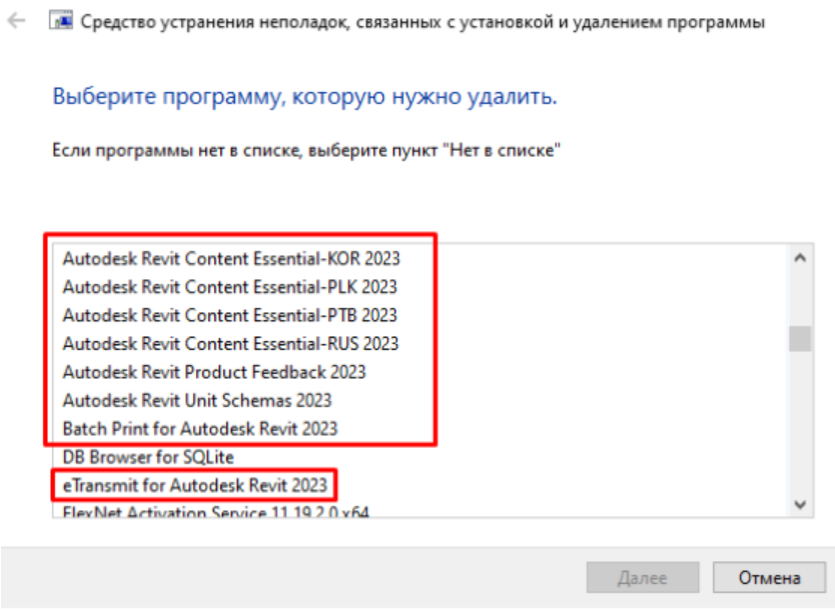
Task: Select Batch Print for Autodesk Revit 2023
Action: tap(200, 428)
